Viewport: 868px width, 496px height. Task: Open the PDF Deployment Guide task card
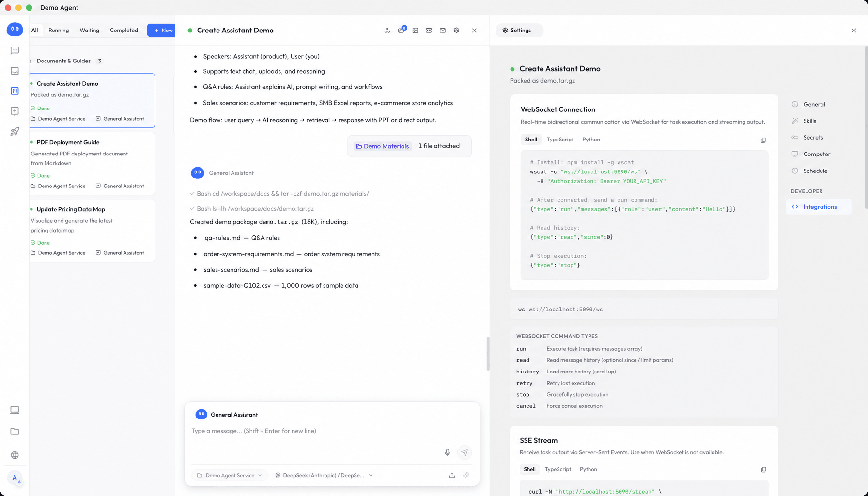click(92, 164)
